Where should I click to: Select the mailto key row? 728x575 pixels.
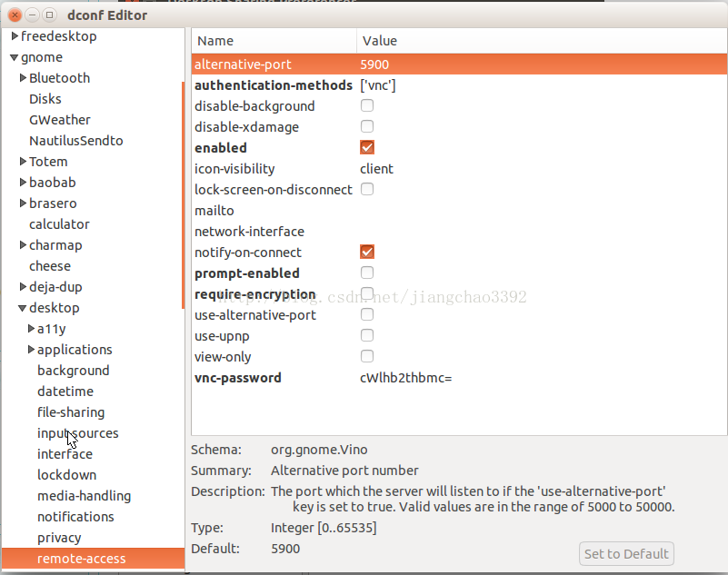(459, 210)
